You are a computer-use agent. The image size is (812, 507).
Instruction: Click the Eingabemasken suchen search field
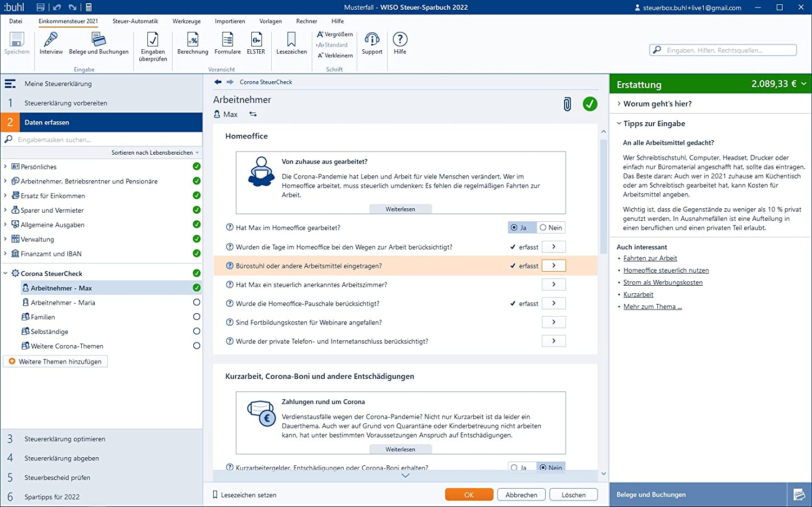click(103, 140)
